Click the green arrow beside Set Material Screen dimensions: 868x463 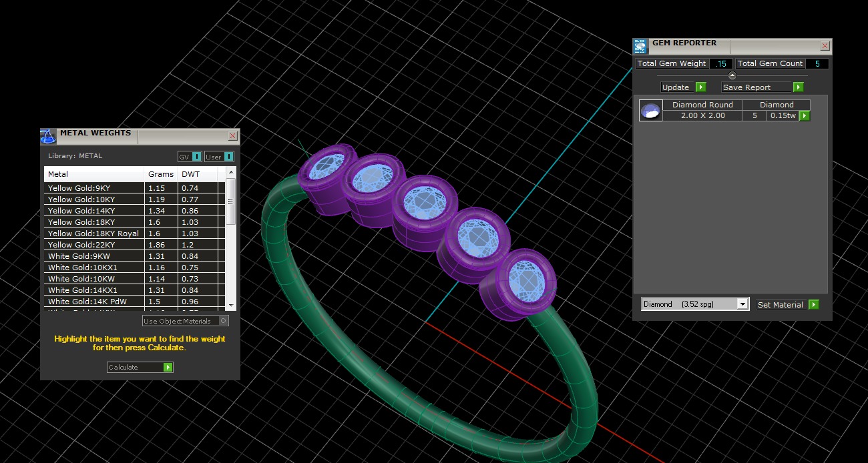tap(813, 305)
